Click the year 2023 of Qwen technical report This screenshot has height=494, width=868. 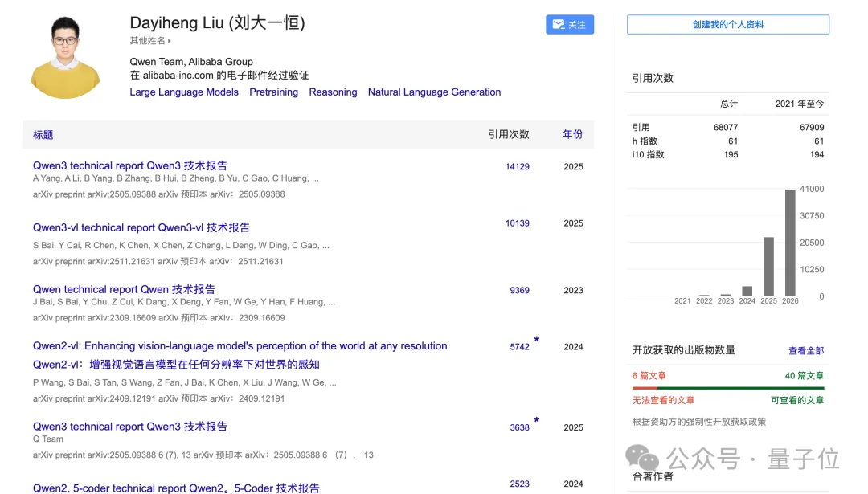tap(574, 290)
